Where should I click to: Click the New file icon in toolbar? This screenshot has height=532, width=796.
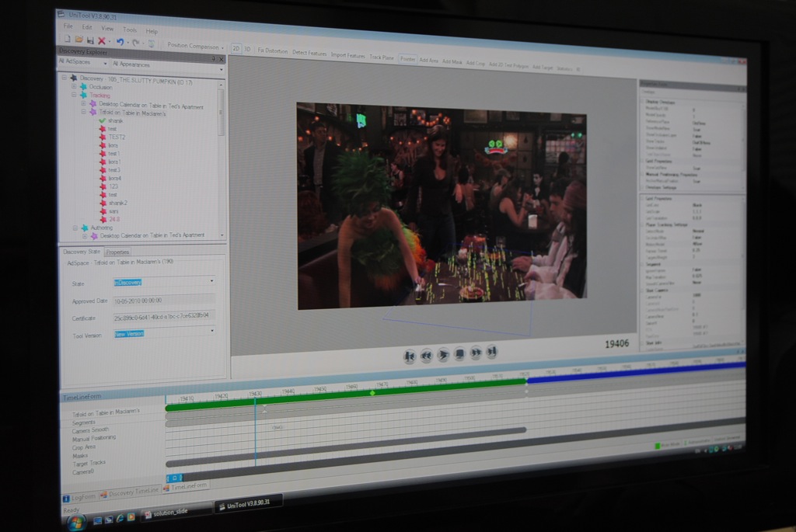coord(68,40)
